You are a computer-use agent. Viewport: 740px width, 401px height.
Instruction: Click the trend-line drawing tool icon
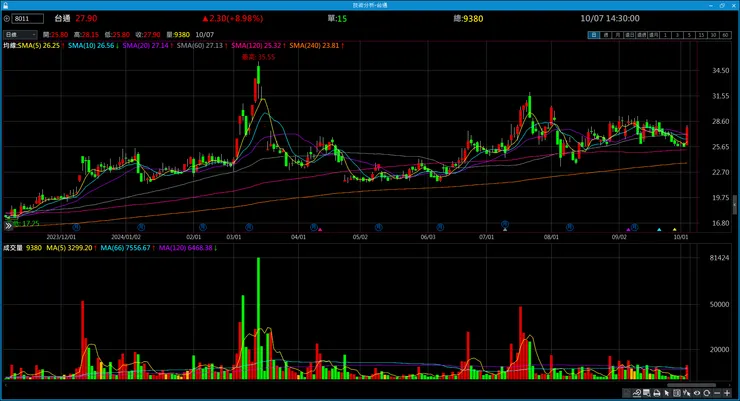point(637,393)
